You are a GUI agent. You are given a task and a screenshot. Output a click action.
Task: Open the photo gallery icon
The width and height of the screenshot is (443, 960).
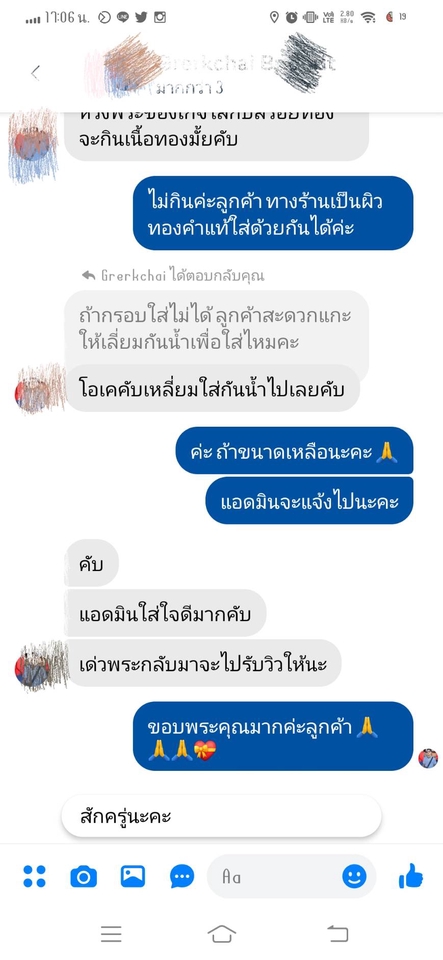[133, 876]
